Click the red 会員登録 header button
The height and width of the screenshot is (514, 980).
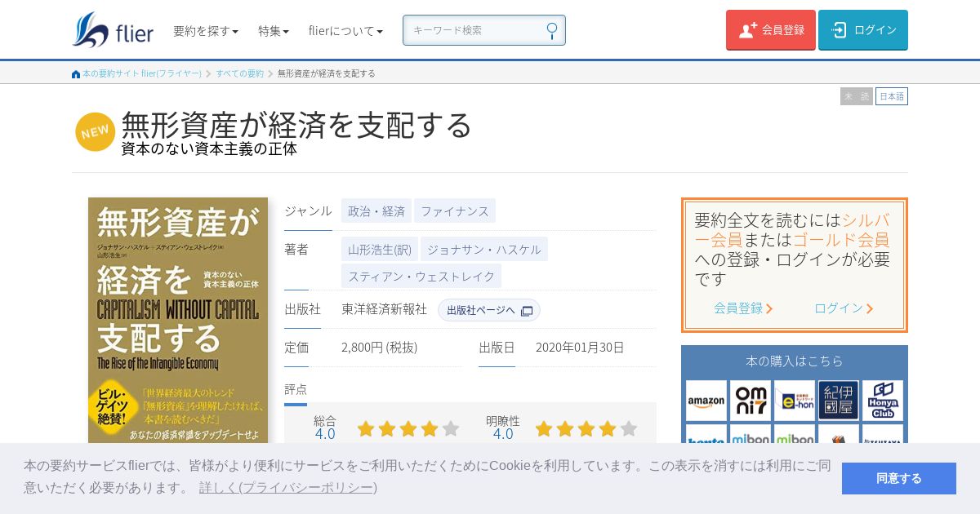[771, 30]
